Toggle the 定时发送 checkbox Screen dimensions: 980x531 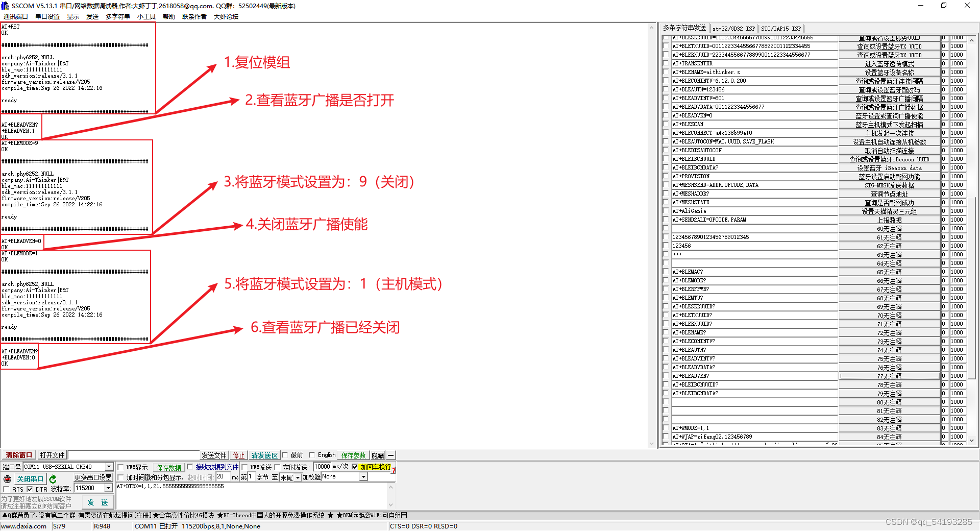coord(278,467)
